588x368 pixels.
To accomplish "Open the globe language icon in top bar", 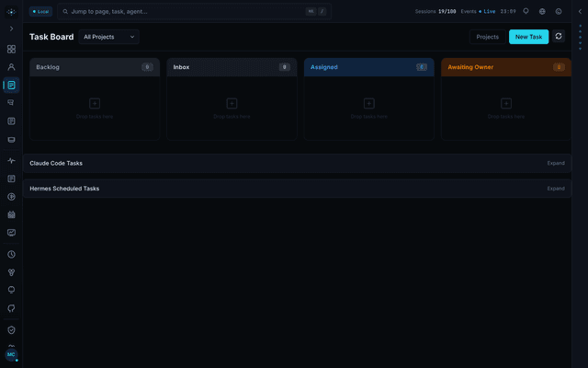I will [x=542, y=12].
